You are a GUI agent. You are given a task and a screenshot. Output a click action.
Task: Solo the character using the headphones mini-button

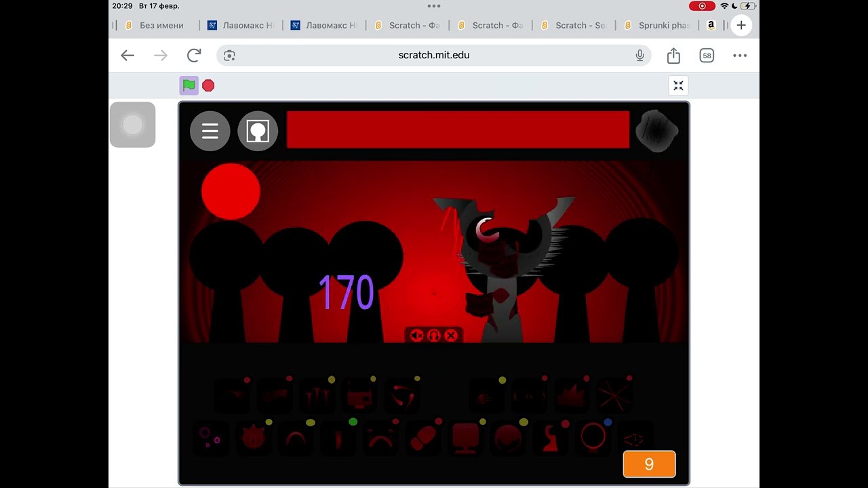434,335
